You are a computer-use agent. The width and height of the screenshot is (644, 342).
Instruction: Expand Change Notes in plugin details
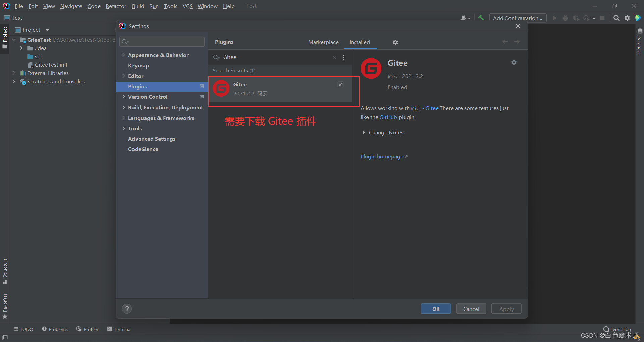pyautogui.click(x=364, y=132)
